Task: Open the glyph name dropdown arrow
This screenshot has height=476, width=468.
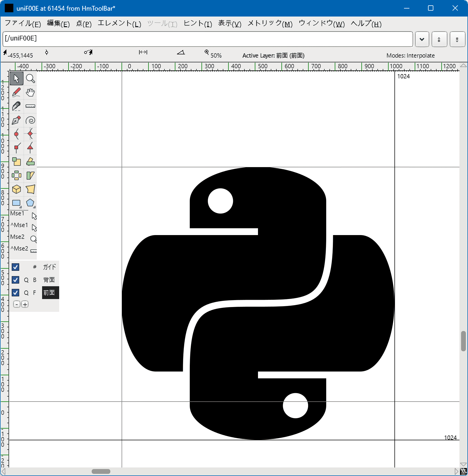Action: pos(422,39)
